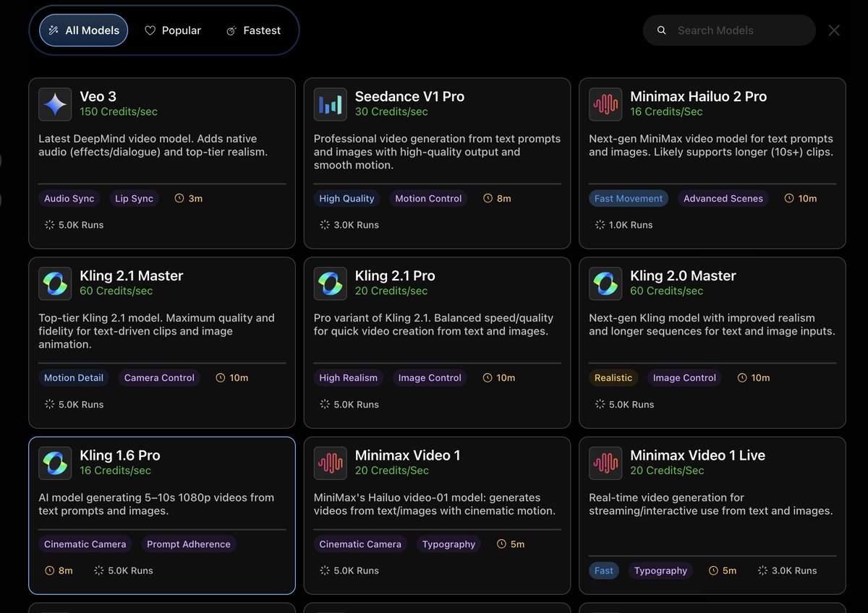Click the 150 Credits/sec price text
868x613 pixels.
pyautogui.click(x=119, y=112)
